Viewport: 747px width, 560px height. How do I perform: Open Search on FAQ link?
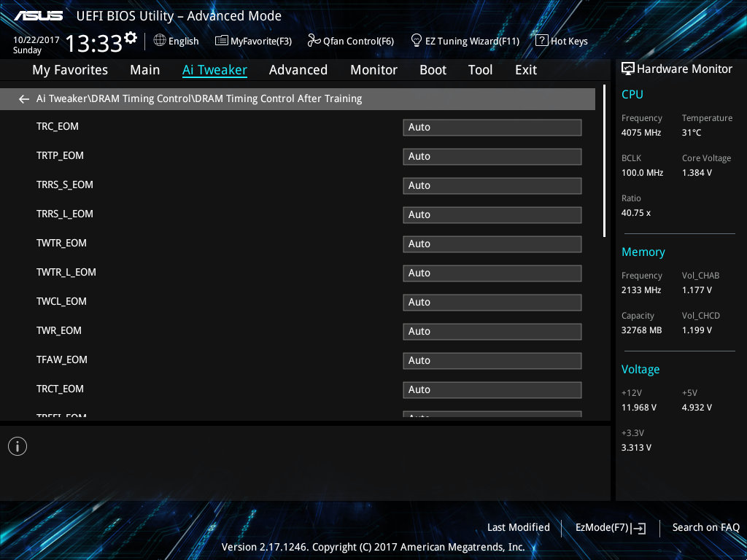(x=705, y=527)
